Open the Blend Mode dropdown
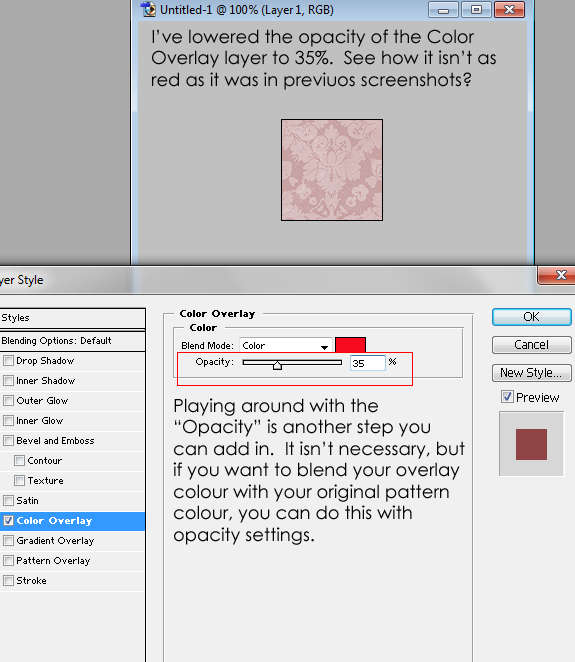The height and width of the screenshot is (662, 575). pos(286,345)
